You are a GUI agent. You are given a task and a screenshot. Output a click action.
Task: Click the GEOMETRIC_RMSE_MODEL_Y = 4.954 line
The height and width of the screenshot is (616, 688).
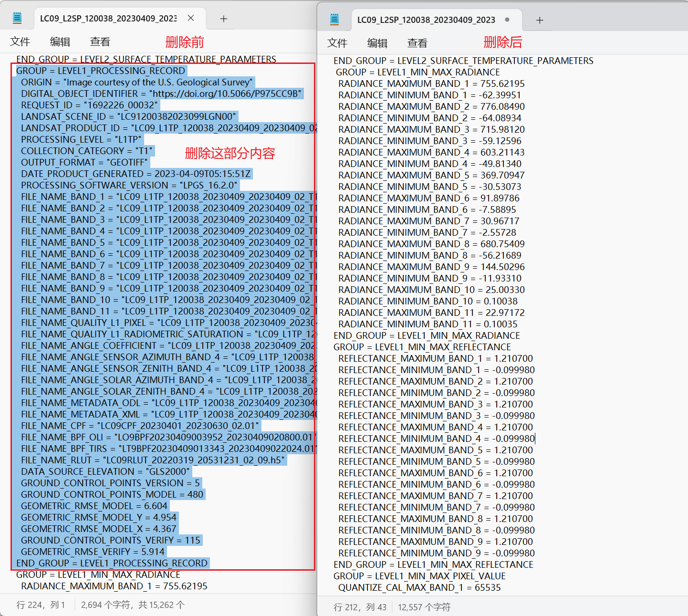pyautogui.click(x=99, y=517)
